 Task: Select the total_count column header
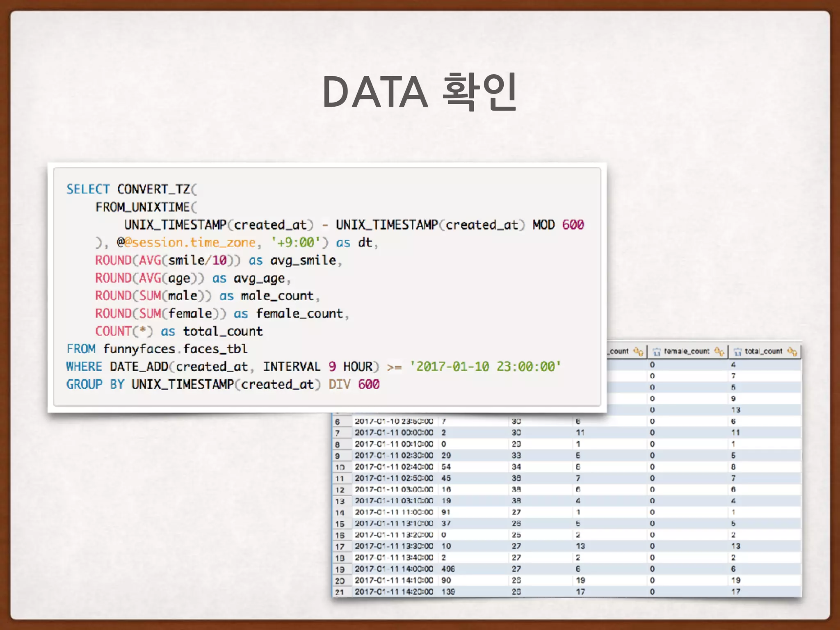tap(763, 352)
